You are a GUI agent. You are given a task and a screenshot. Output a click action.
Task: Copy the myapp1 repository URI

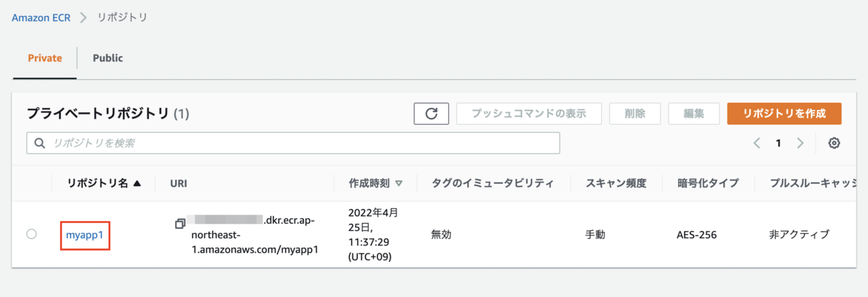click(x=180, y=224)
